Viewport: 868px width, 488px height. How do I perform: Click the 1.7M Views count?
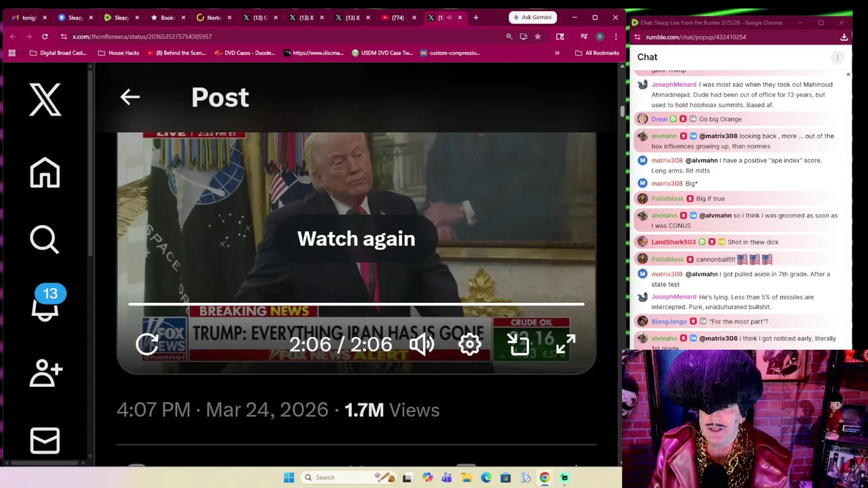pos(392,410)
